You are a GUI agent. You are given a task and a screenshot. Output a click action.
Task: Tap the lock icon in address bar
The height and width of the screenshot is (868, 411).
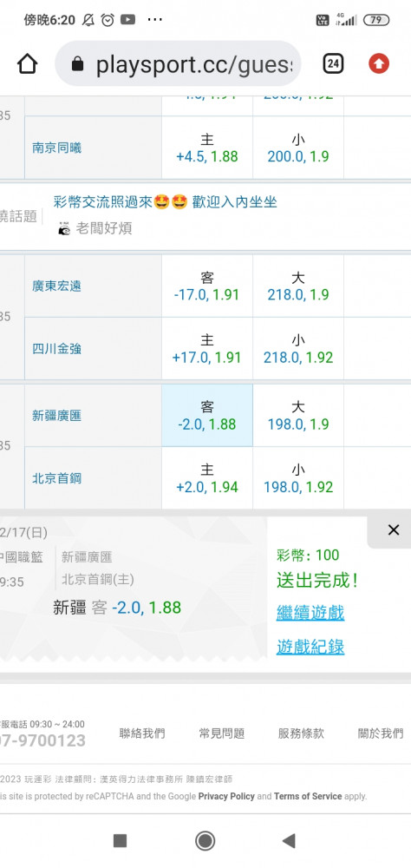click(77, 65)
